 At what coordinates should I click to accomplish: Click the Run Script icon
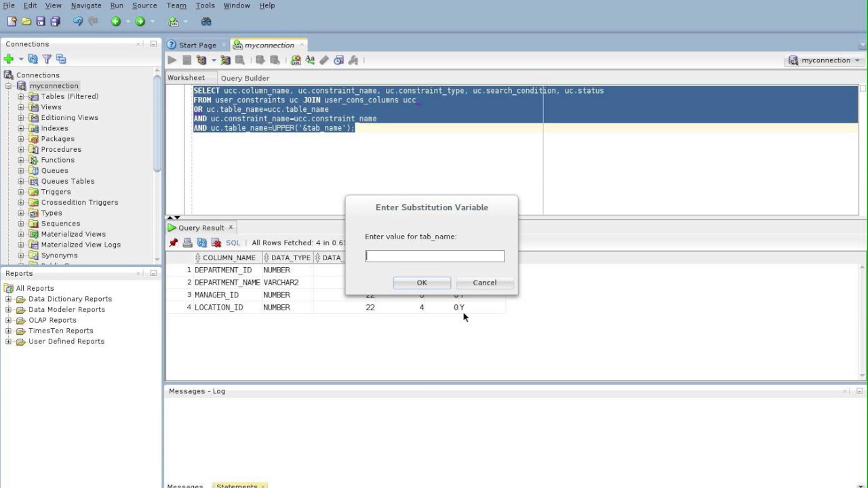pos(186,60)
